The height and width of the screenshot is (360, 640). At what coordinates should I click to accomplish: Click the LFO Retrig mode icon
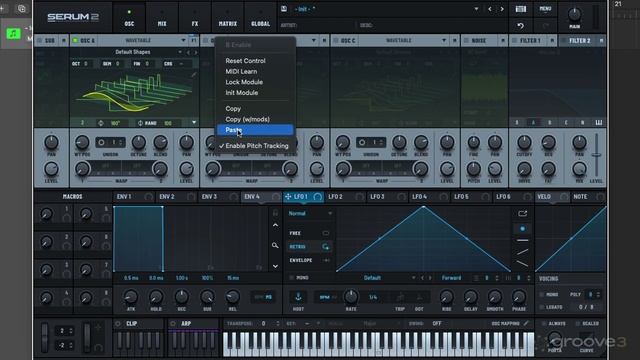click(325, 247)
